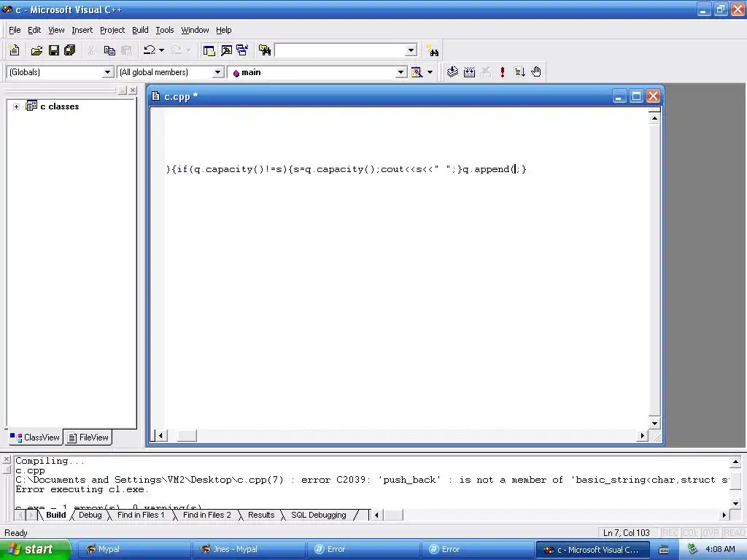Screen dimensions: 747x560
Task: Open the View menu
Action: (x=56, y=30)
